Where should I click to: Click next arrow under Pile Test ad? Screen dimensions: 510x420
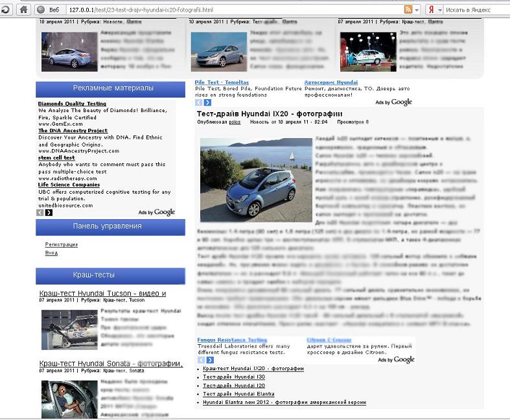point(207,102)
